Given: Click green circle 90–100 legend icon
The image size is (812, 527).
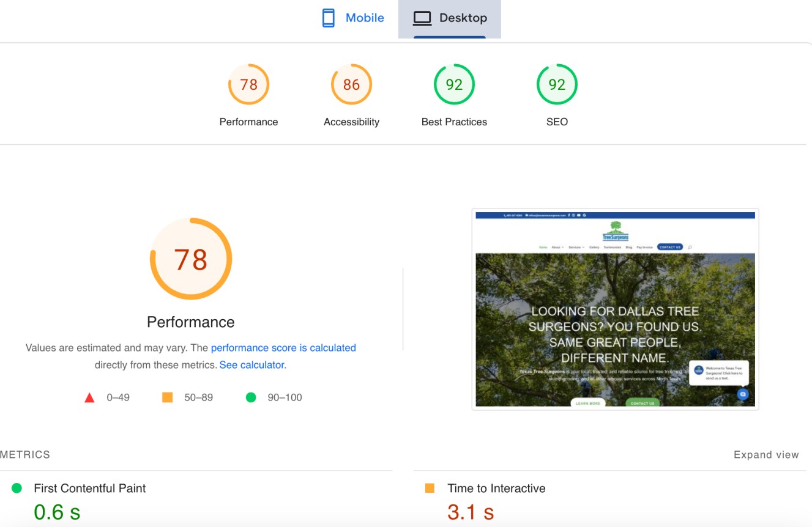Looking at the screenshot, I should point(251,397).
